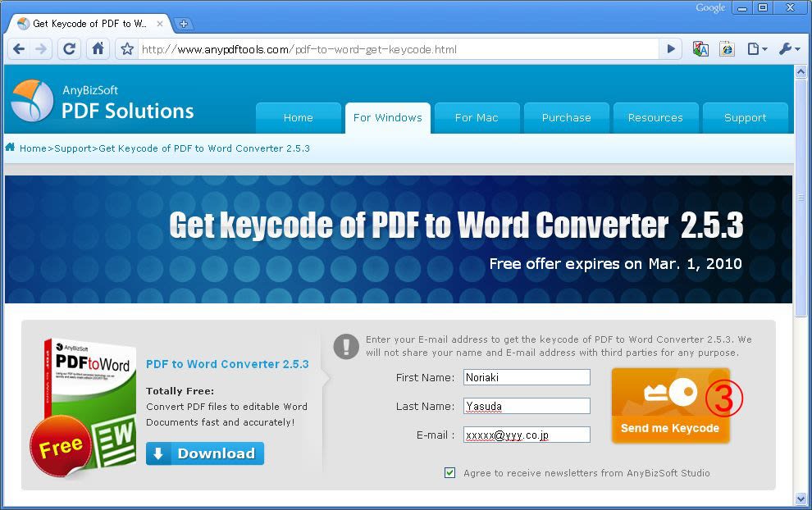Click the browser forward arrow button
This screenshot has width=812, height=510.
pos(42,49)
